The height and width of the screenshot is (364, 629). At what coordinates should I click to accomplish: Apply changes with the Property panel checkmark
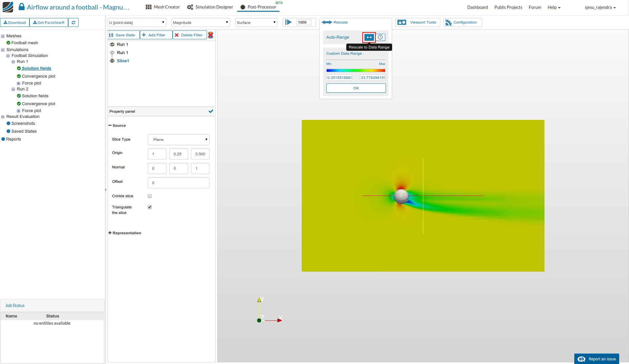pos(211,111)
